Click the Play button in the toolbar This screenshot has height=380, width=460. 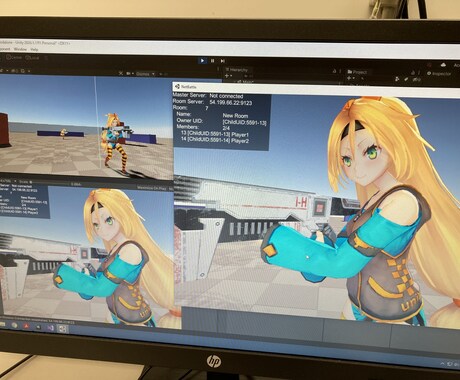(202, 61)
